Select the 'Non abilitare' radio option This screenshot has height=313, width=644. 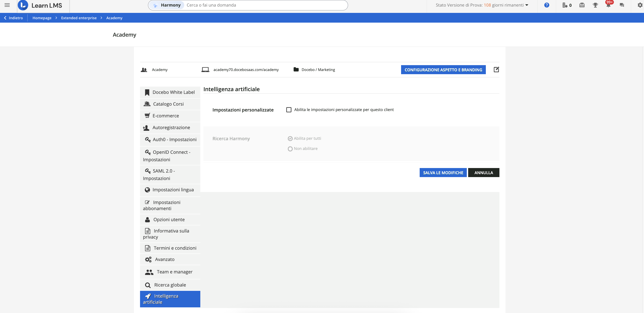pos(290,149)
